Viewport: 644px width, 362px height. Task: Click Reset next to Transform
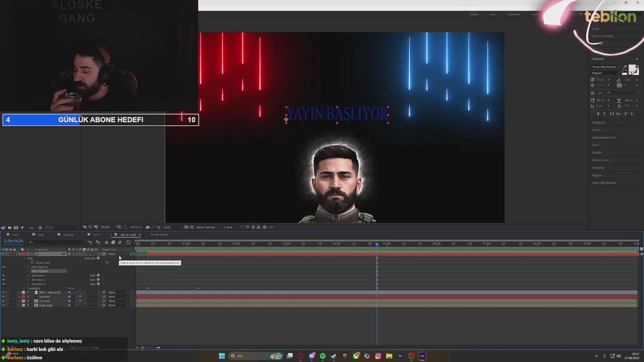pyautogui.click(x=71, y=289)
